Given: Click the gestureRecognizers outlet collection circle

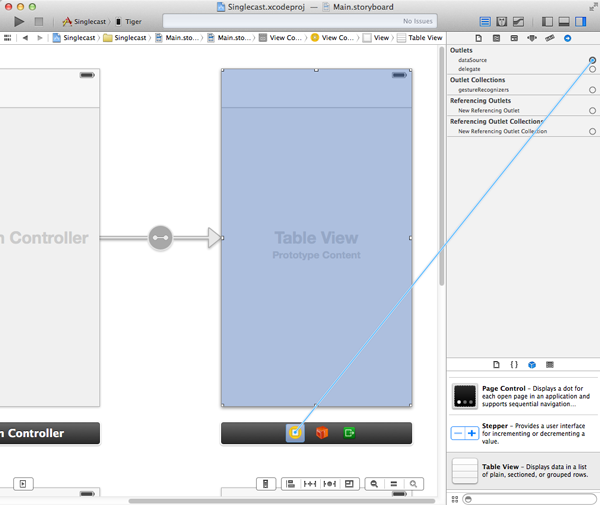Looking at the screenshot, I should [x=592, y=90].
